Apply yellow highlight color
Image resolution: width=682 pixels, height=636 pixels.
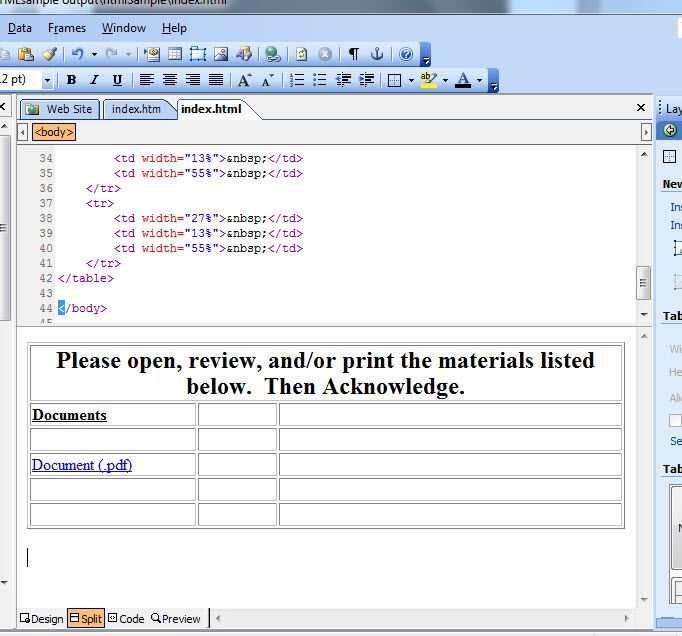coord(428,80)
